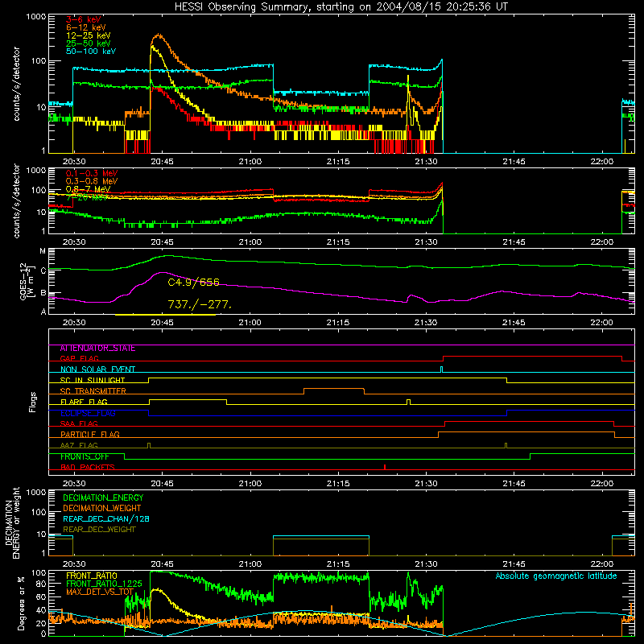Click the 6-12 keV curve peak
The width and height of the screenshot is (644, 644).
[x=158, y=35]
